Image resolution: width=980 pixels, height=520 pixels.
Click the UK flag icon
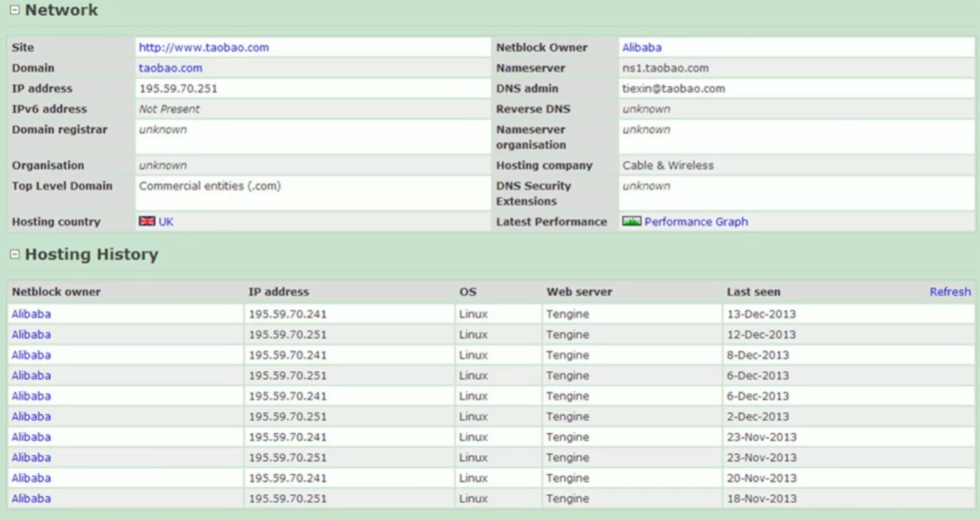coord(147,222)
